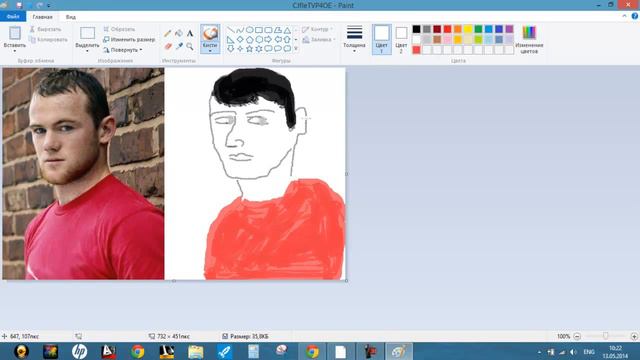Pick the black color swatch

pos(416,29)
